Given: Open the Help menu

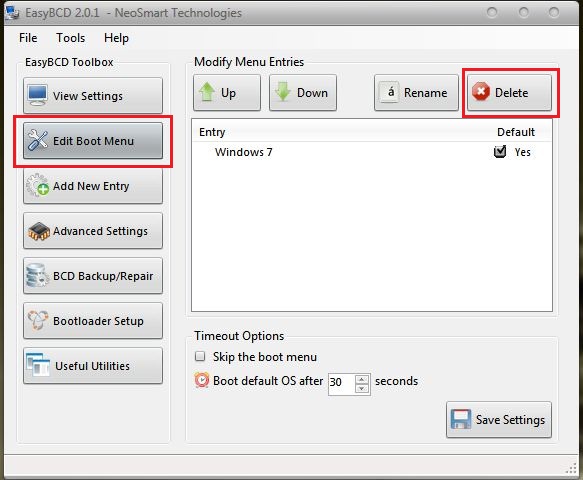Looking at the screenshot, I should [x=116, y=38].
